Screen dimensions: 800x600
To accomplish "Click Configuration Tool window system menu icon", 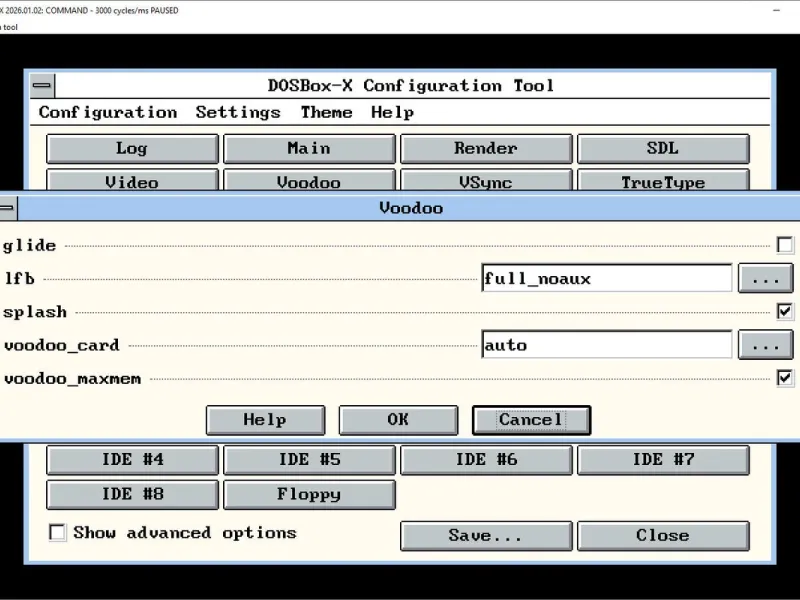I will tap(42, 85).
